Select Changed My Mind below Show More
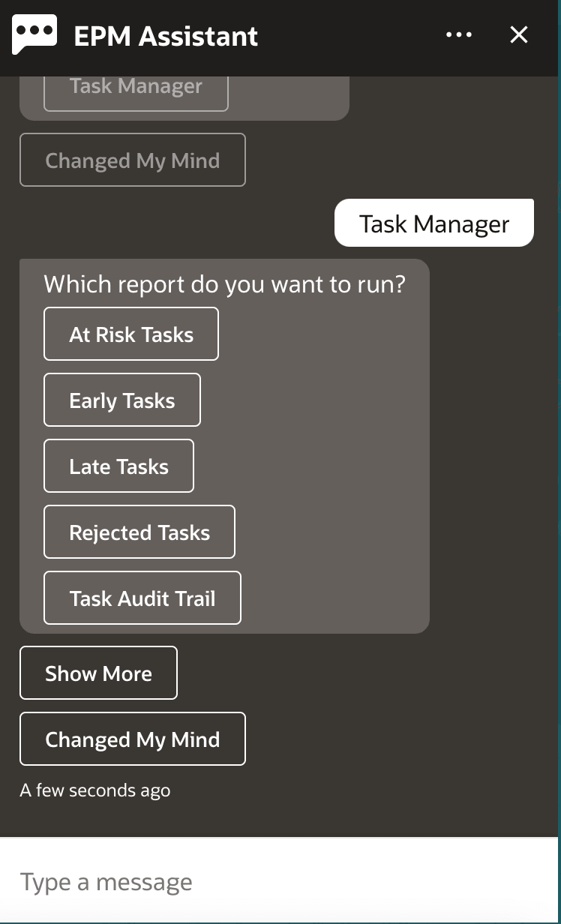The image size is (561, 924). click(x=132, y=739)
